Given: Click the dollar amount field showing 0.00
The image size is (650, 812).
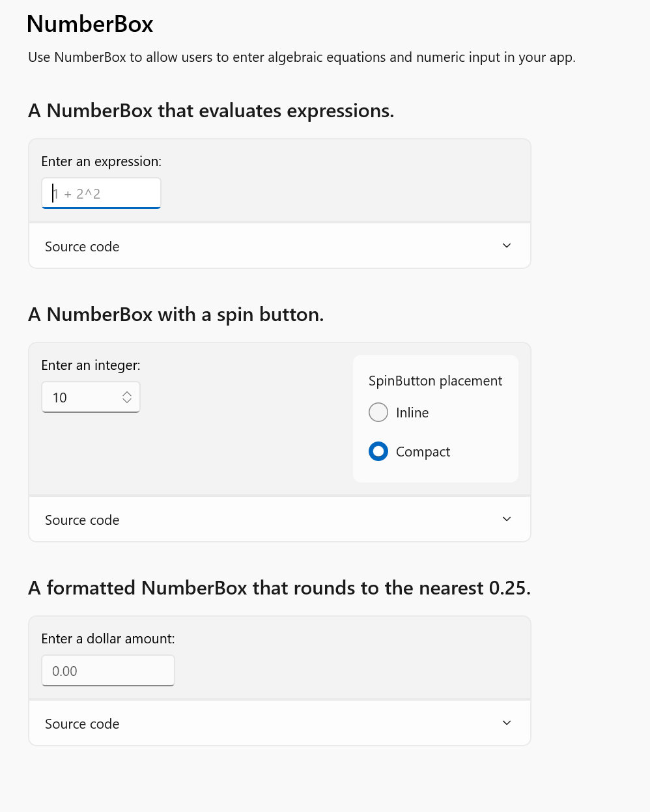Looking at the screenshot, I should 108,670.
